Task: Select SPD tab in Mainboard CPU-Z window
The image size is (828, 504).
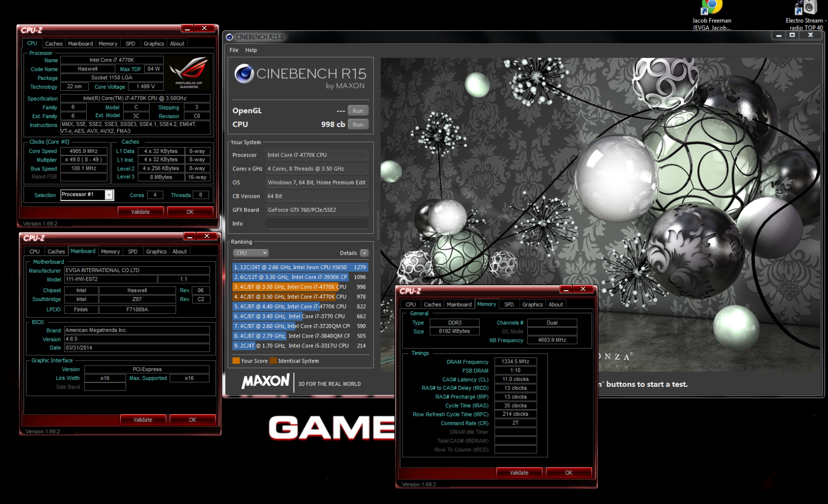Action: click(133, 252)
